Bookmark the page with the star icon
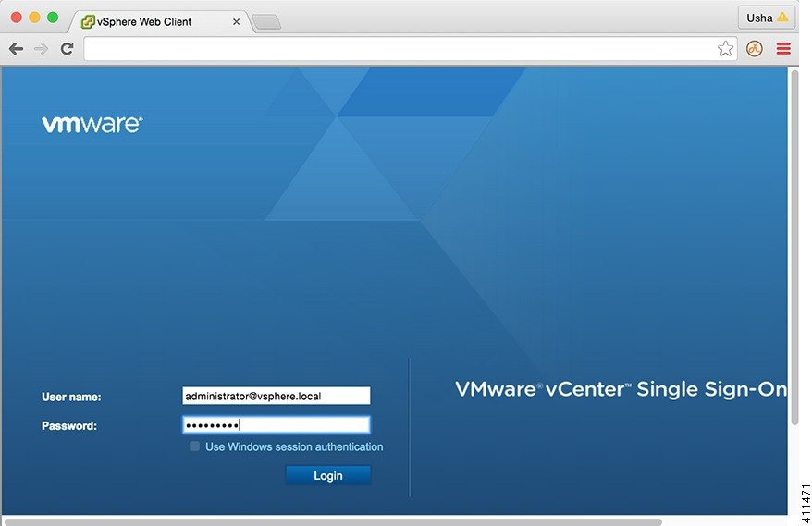Viewport: 812px width, 526px height. point(725,49)
